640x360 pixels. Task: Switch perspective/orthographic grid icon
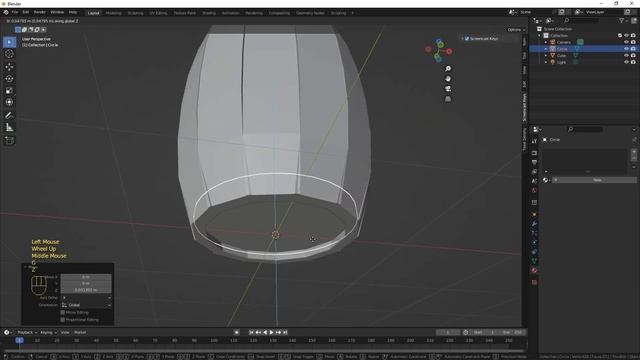[448, 99]
